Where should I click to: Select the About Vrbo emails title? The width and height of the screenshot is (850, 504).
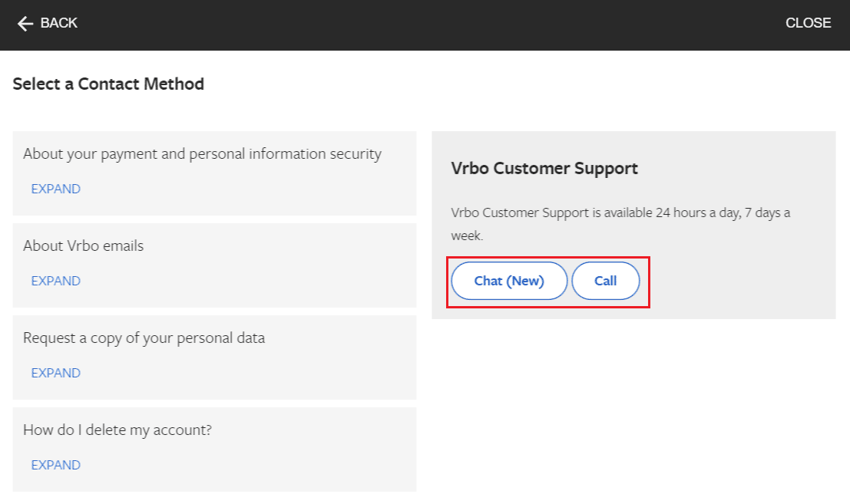click(84, 246)
